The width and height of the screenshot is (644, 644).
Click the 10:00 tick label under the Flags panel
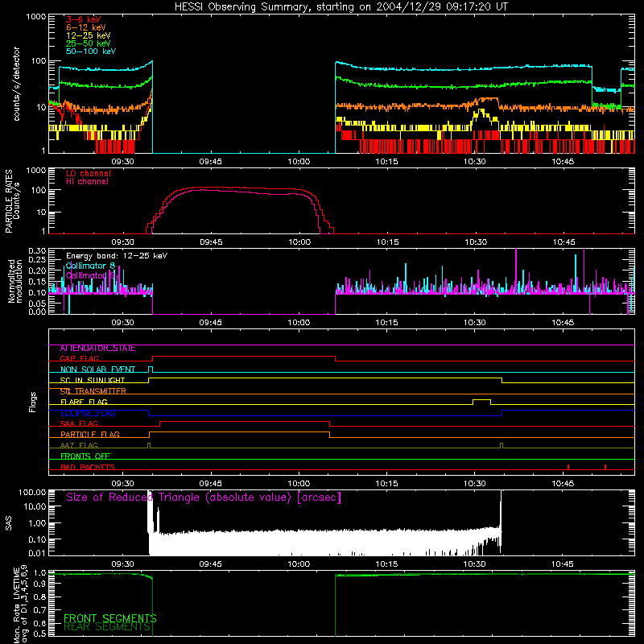(x=299, y=484)
